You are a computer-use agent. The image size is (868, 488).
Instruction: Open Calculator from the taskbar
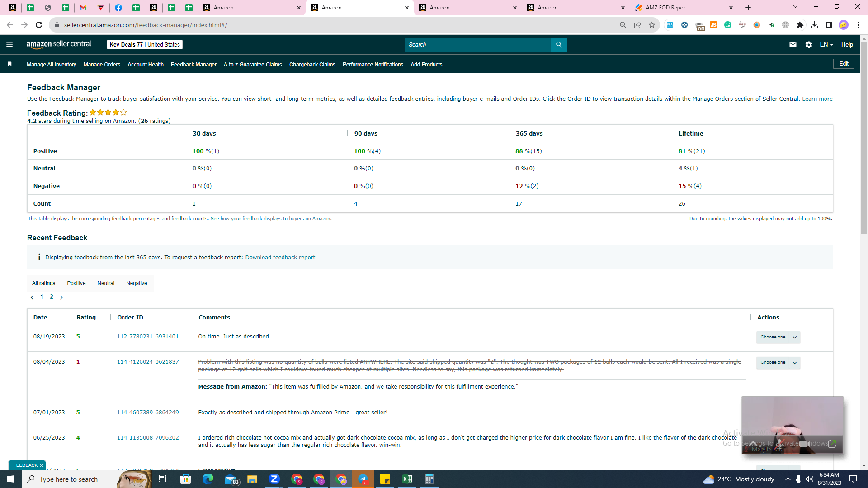click(x=429, y=479)
